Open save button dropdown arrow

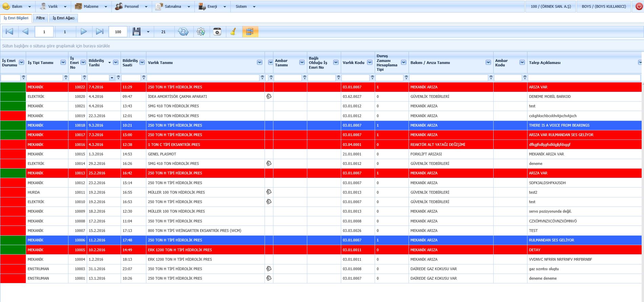148,32
